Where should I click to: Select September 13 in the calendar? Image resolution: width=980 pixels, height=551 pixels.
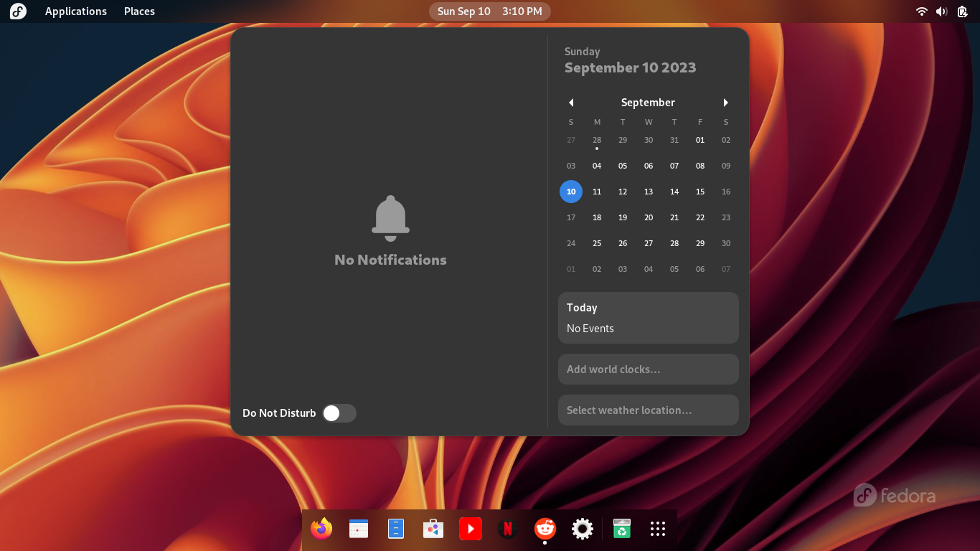(x=649, y=192)
